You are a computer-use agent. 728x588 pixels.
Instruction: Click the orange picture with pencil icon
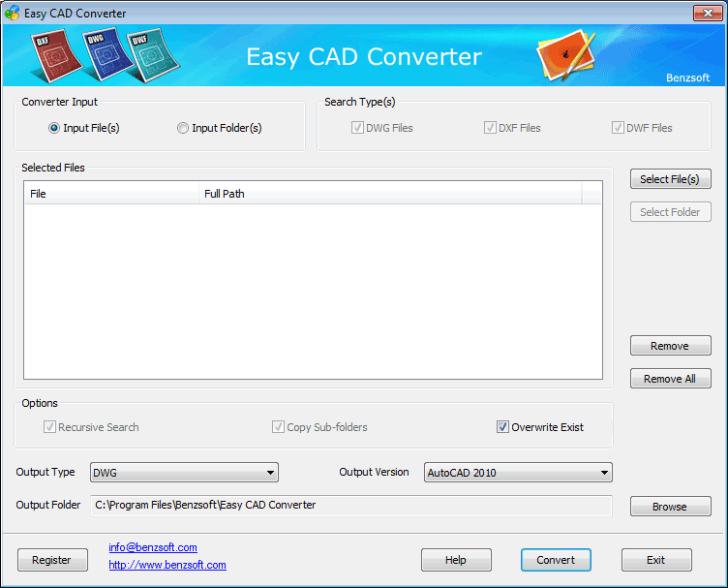[566, 56]
